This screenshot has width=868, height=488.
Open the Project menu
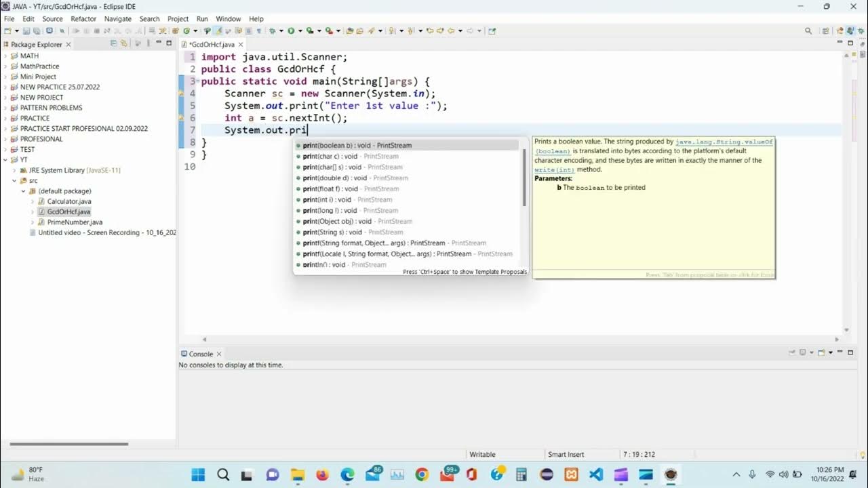point(178,19)
